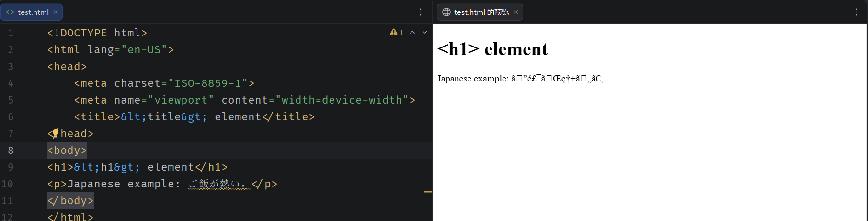The width and height of the screenshot is (868, 221).
Task: Click the warning indicator showing 1 problem
Action: pyautogui.click(x=396, y=32)
